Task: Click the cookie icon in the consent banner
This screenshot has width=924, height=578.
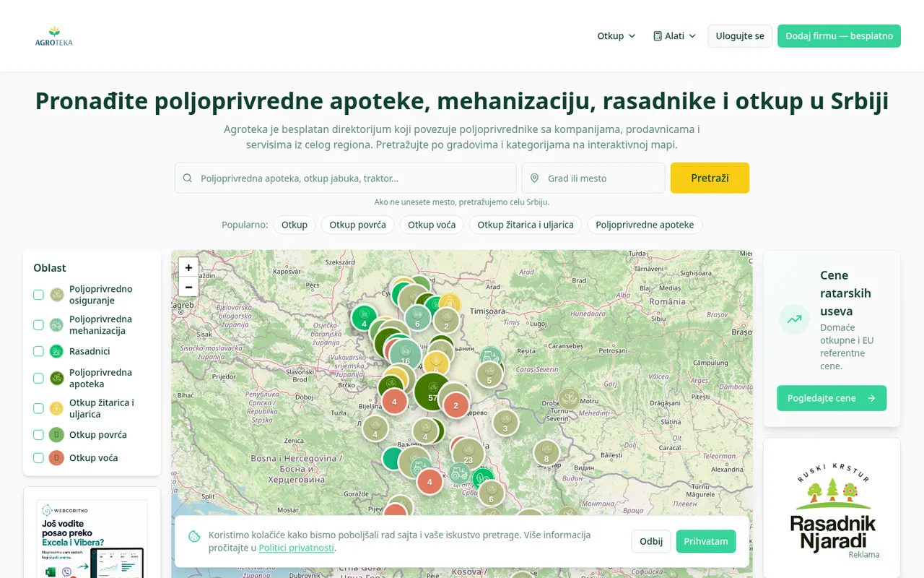Action: (194, 536)
